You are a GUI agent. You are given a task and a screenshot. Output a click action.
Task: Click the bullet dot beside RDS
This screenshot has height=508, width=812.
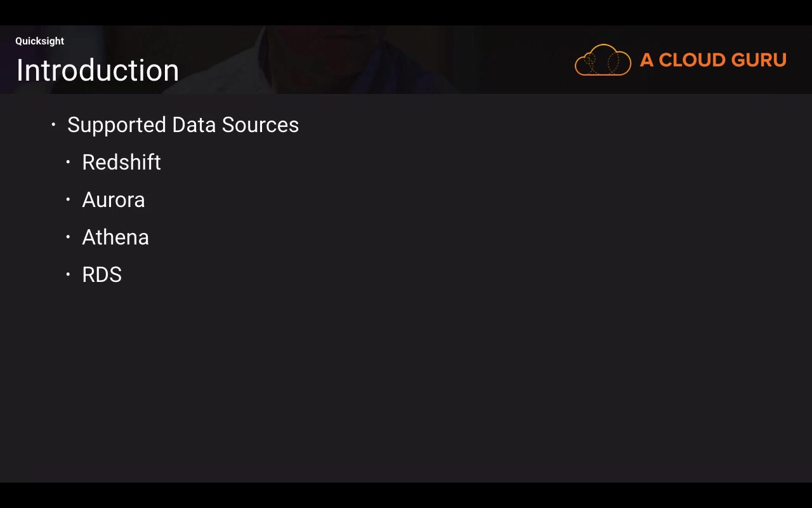[68, 275]
